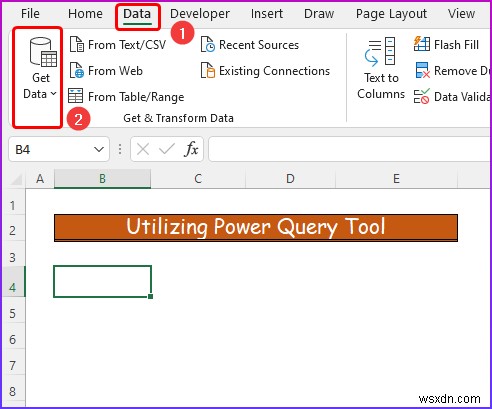This screenshot has height=409, width=492.
Task: Select column E header
Action: (x=396, y=179)
